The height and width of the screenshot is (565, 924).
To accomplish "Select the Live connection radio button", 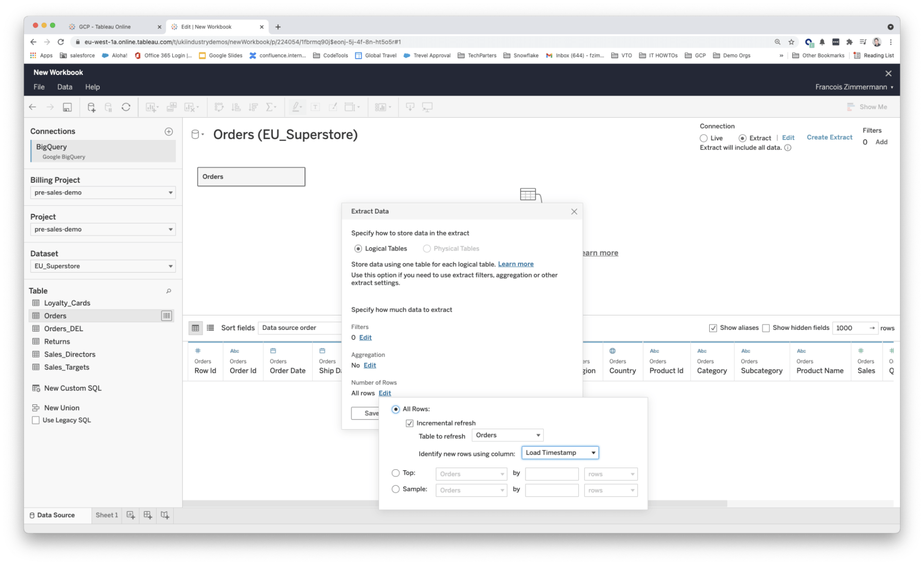I will (x=704, y=138).
